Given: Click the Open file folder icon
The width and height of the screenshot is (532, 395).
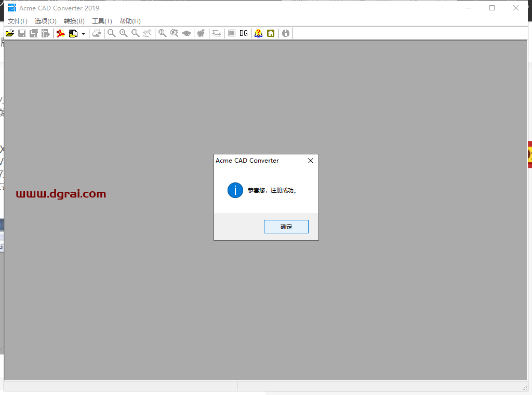Looking at the screenshot, I should pyautogui.click(x=10, y=33).
